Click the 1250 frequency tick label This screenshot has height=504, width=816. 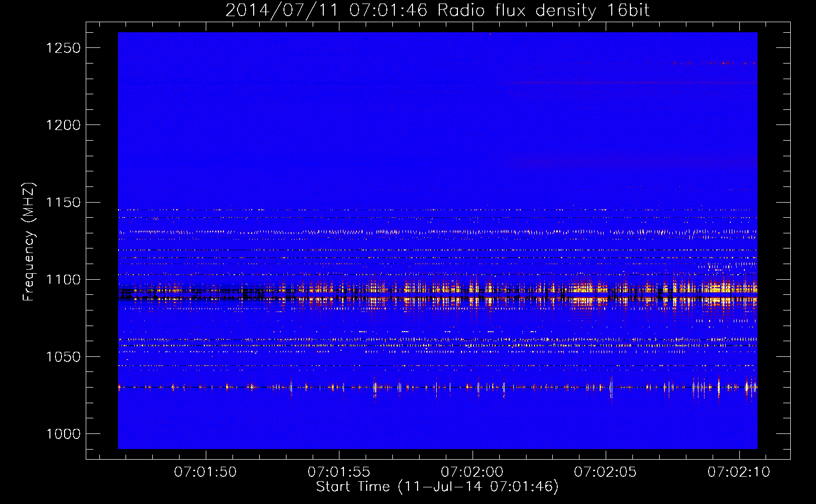click(64, 48)
